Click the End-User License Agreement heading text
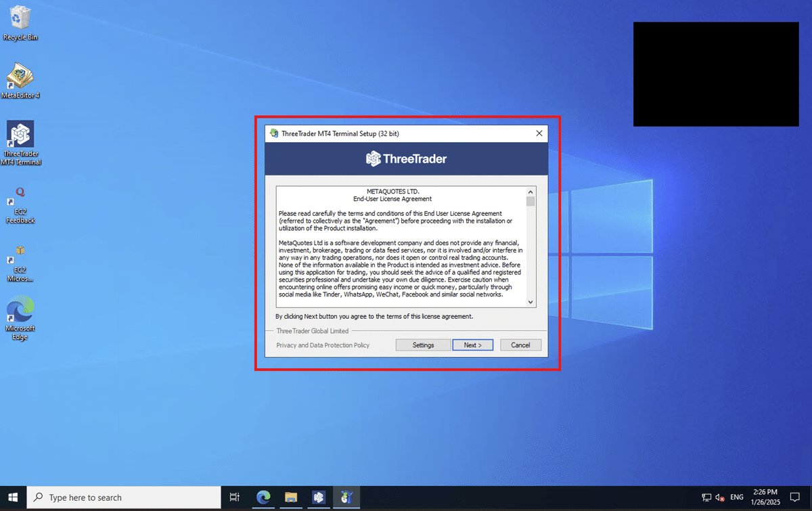 pyautogui.click(x=392, y=199)
